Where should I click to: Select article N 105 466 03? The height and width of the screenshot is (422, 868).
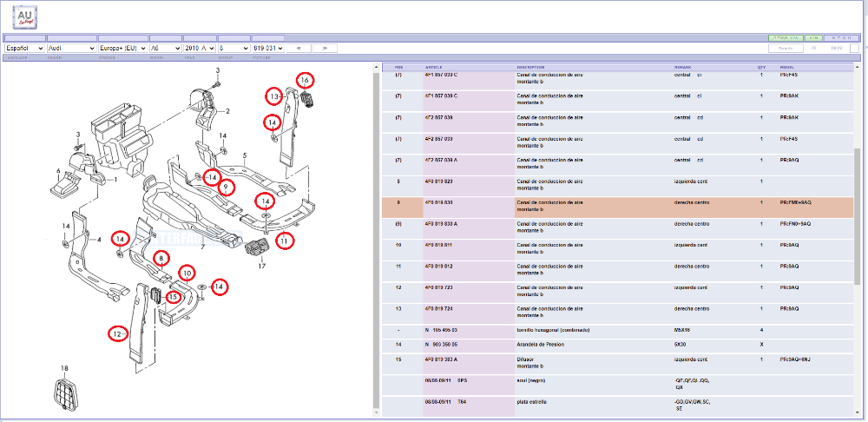point(441,329)
